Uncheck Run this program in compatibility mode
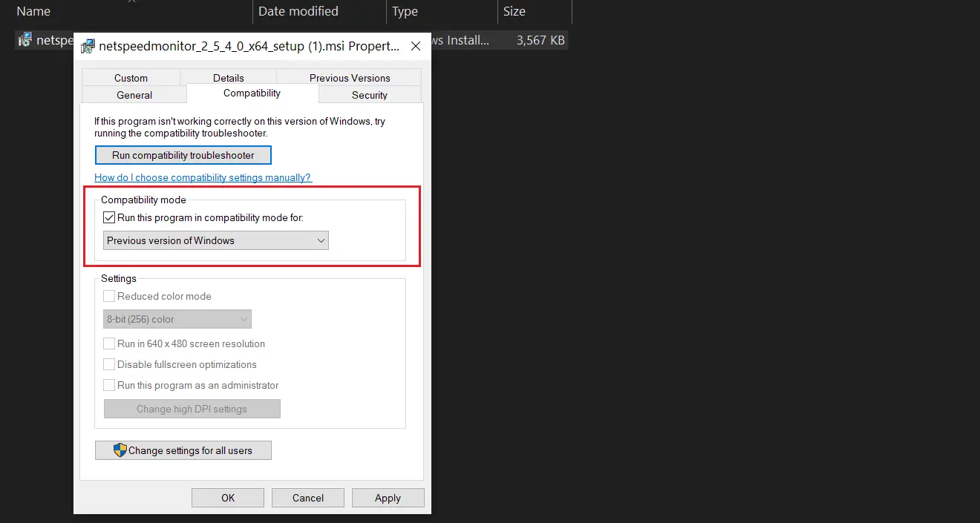Screen dimensions: 980x523 pyautogui.click(x=109, y=217)
